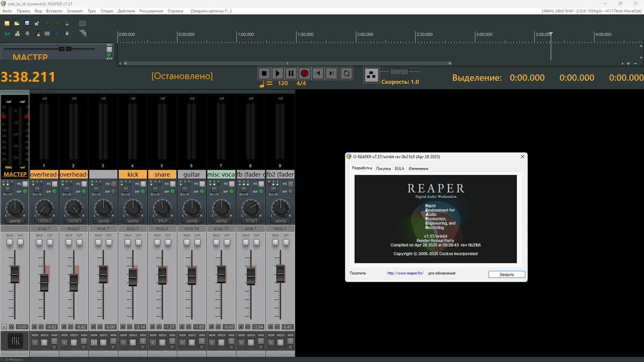
Task: Toggle MON monitoring on track 3
Action: (94, 342)
